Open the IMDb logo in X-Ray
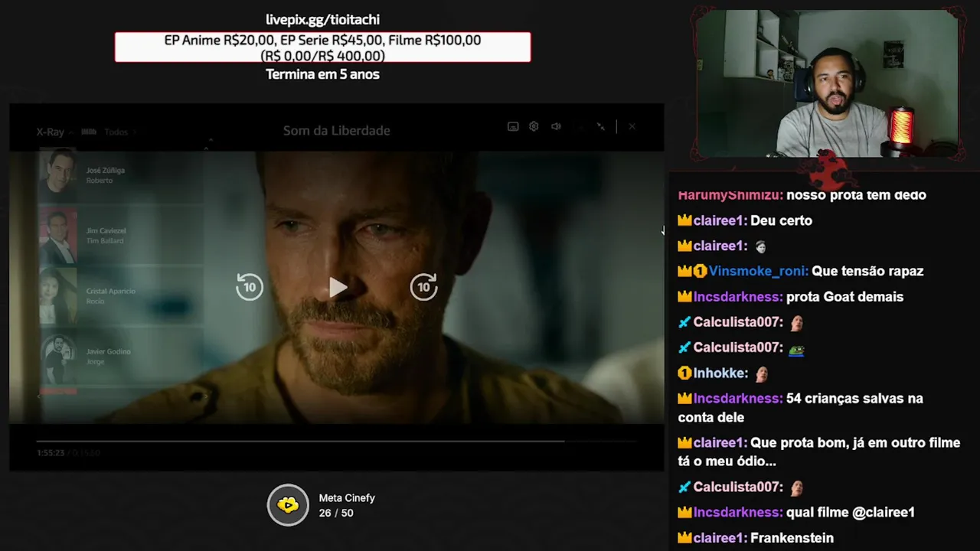 pos(89,132)
